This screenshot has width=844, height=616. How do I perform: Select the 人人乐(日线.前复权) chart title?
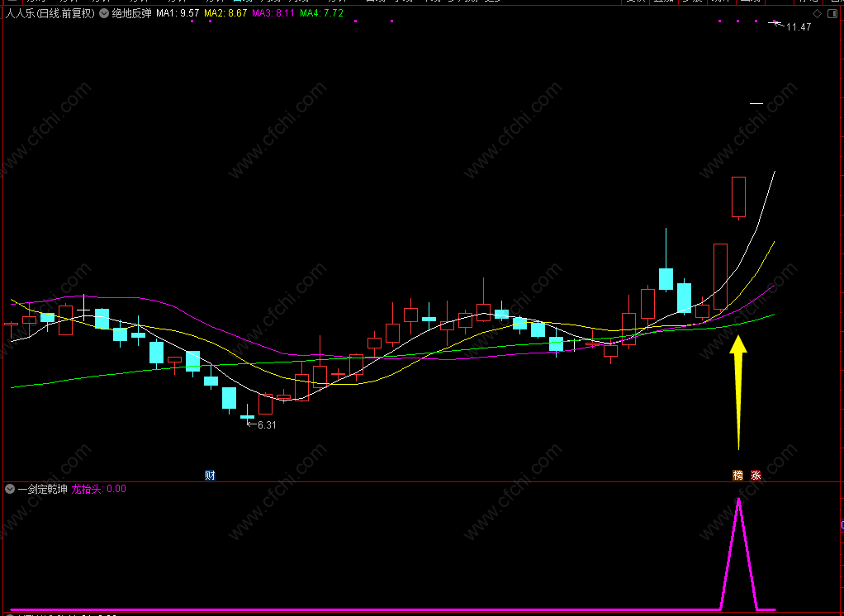tap(50, 13)
